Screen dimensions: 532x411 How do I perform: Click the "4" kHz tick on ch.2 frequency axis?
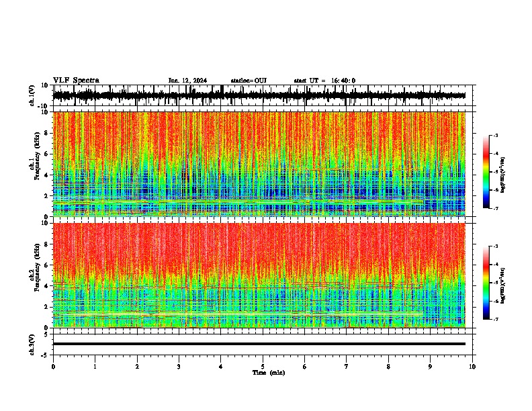(x=47, y=286)
